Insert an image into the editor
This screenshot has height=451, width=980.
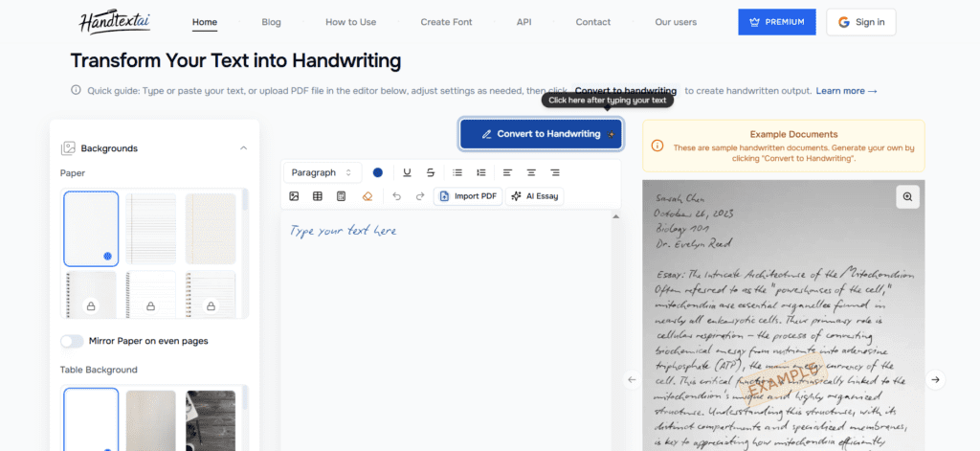point(294,196)
